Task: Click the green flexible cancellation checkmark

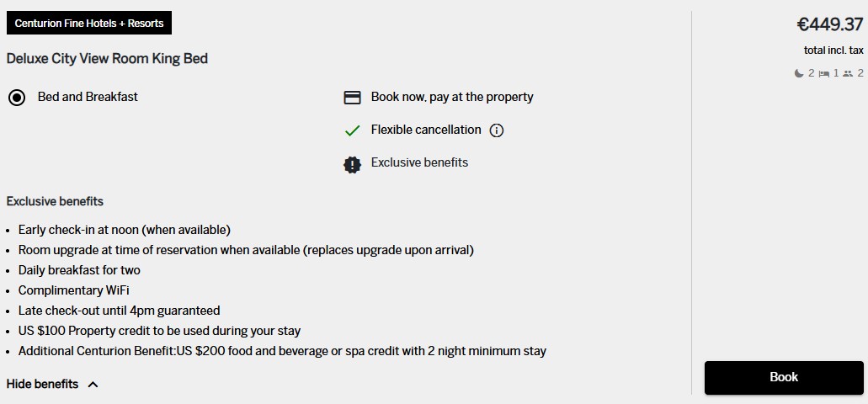Action: click(352, 131)
